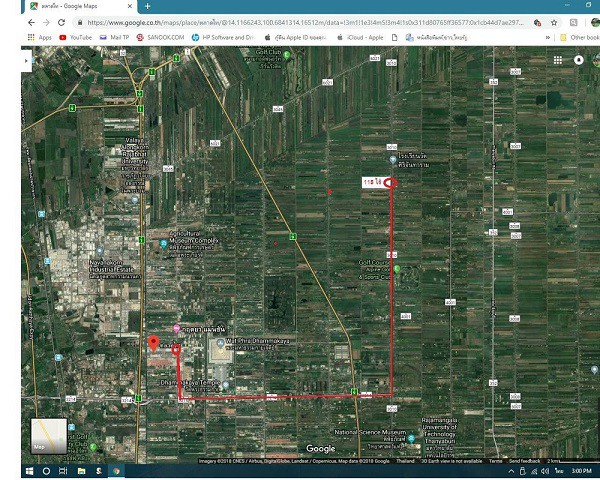Click the pink shopping marker near Wat Phra Dhammakaya
The image size is (600, 480).
[176, 328]
